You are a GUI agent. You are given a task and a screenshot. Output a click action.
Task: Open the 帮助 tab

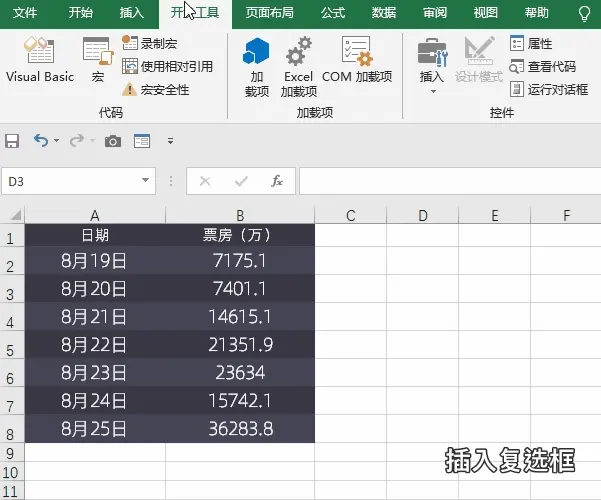pos(537,13)
